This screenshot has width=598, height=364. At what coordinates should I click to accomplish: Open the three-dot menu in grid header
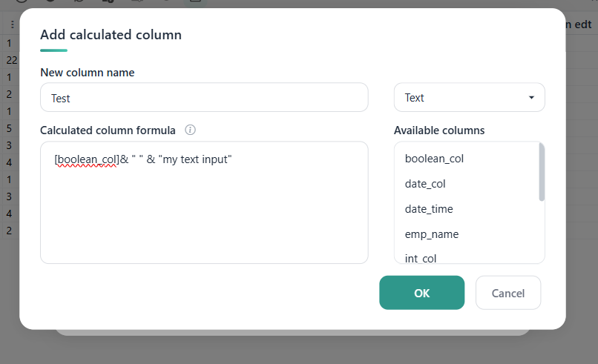pos(12,24)
